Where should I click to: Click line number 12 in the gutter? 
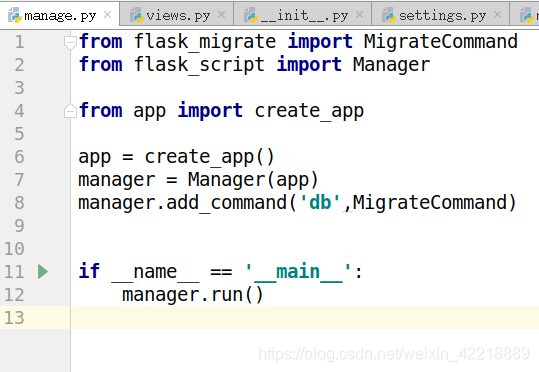point(14,295)
